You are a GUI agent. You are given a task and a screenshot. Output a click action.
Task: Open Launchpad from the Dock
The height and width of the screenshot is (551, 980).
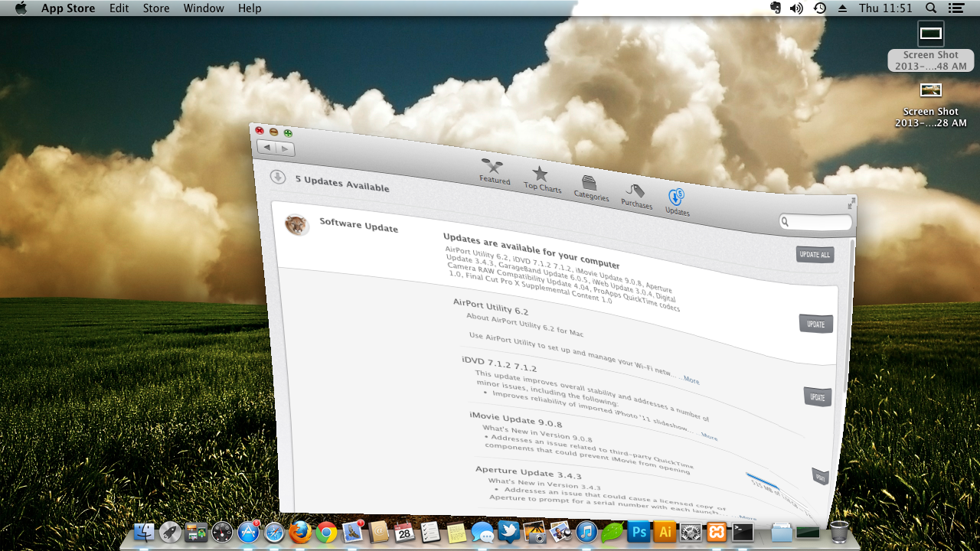(171, 532)
